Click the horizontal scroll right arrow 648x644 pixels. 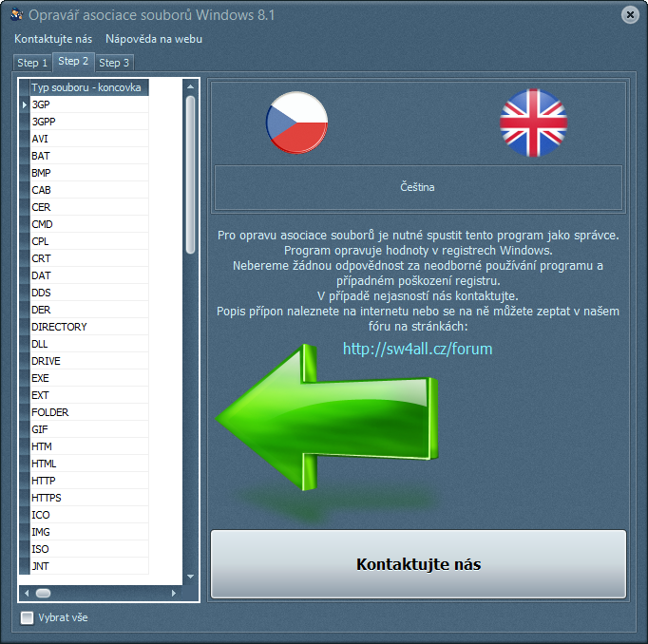(174, 594)
